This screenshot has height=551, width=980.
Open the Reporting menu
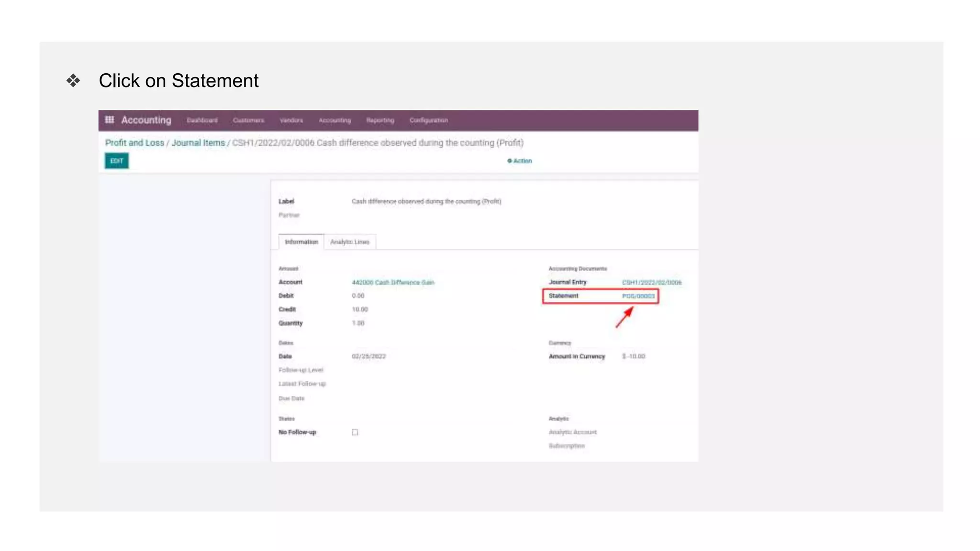tap(380, 121)
